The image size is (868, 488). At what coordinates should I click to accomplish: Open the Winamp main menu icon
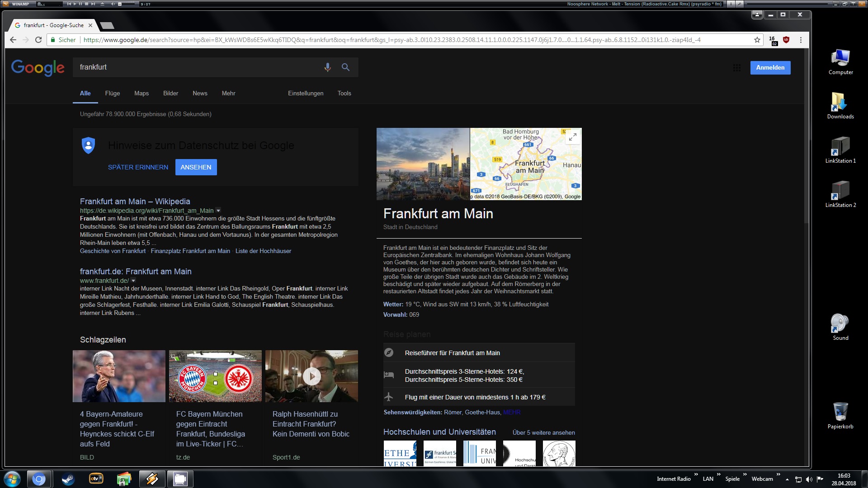[5, 4]
